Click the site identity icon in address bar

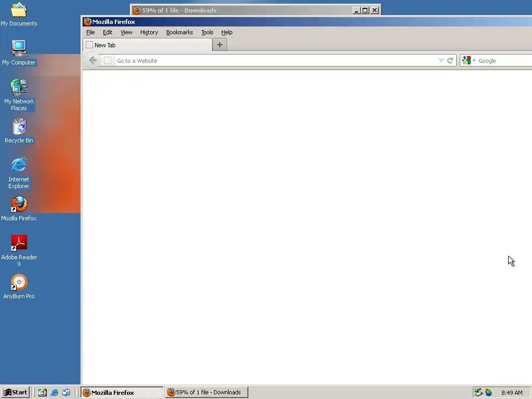[108, 61]
